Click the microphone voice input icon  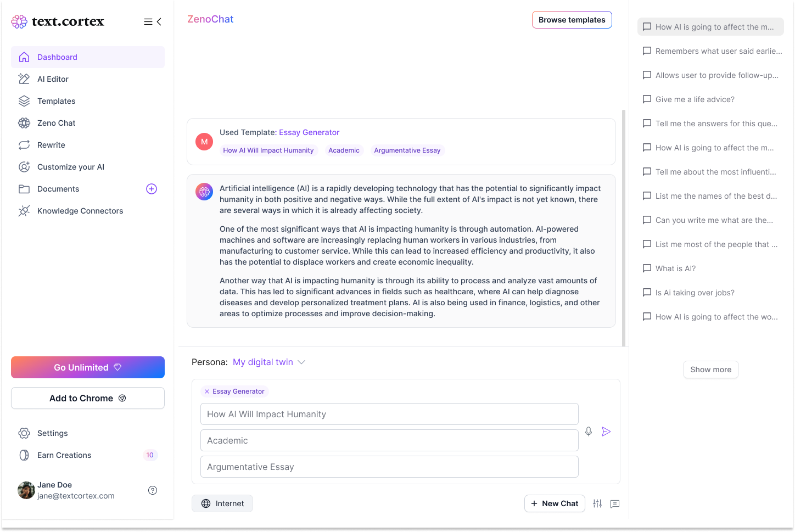tap(589, 432)
